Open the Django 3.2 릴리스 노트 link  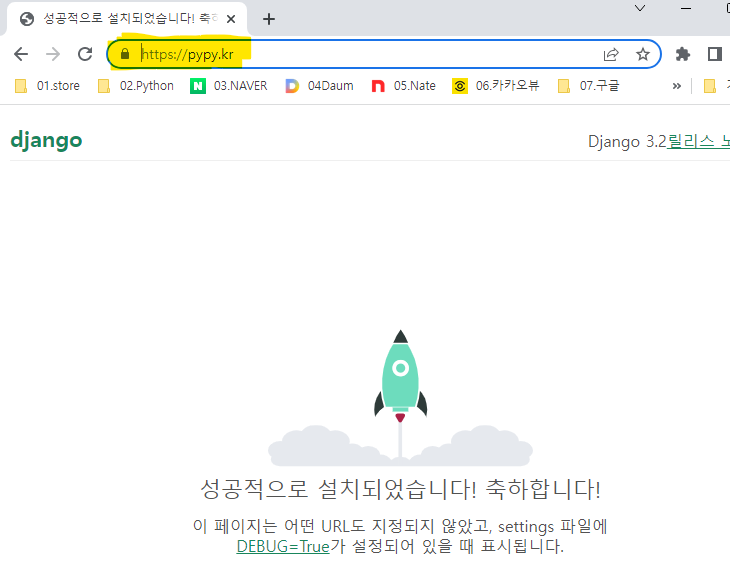click(x=698, y=141)
